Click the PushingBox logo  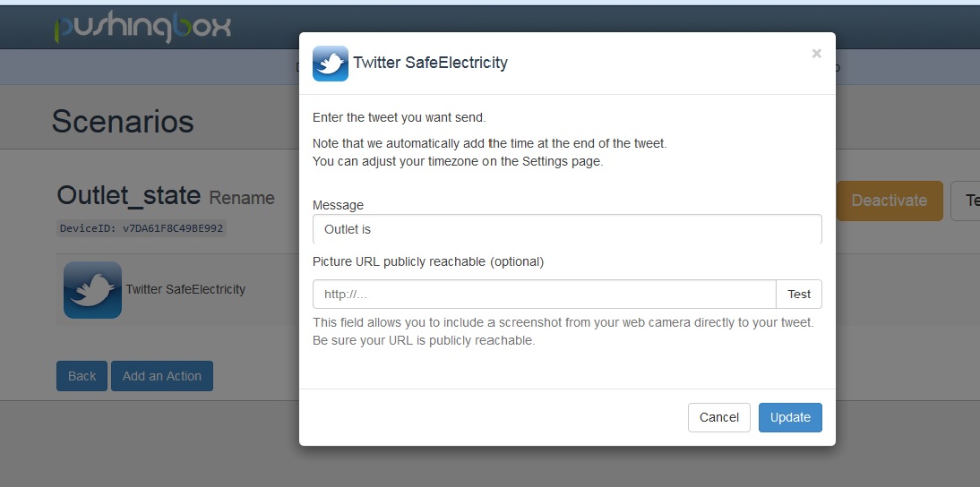[142, 26]
